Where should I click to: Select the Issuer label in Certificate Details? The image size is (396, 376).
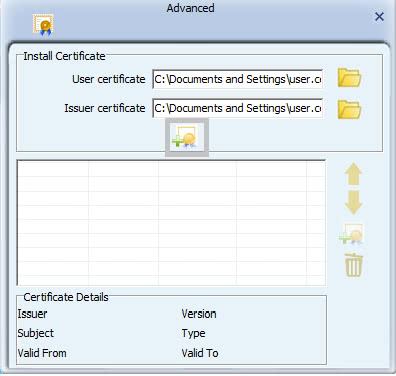(x=32, y=314)
